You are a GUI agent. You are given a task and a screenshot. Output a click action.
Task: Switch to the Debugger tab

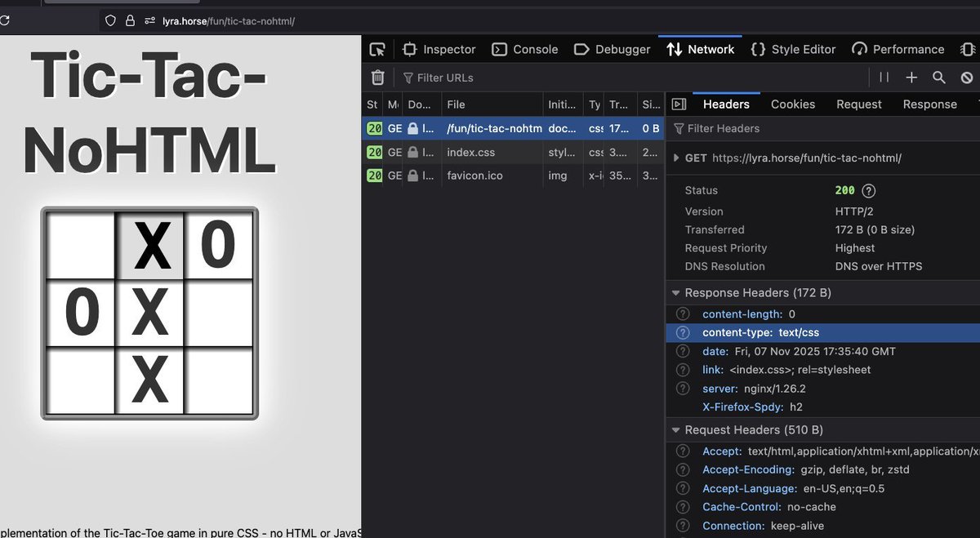pyautogui.click(x=612, y=49)
